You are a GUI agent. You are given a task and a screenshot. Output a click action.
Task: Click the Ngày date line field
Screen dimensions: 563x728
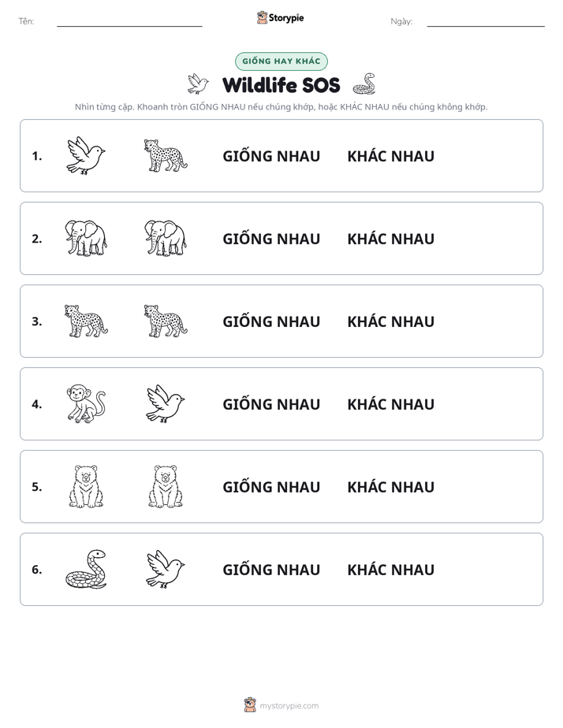point(486,21)
